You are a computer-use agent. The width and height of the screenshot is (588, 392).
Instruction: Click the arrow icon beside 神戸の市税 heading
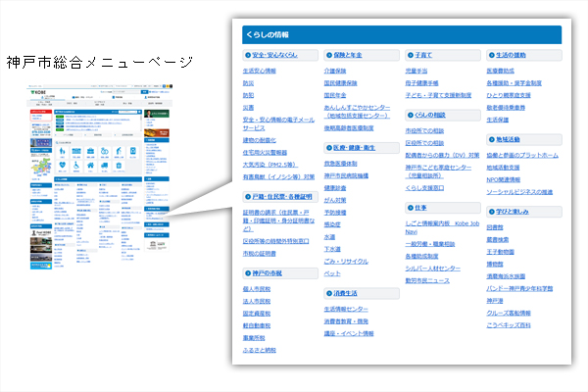248,273
